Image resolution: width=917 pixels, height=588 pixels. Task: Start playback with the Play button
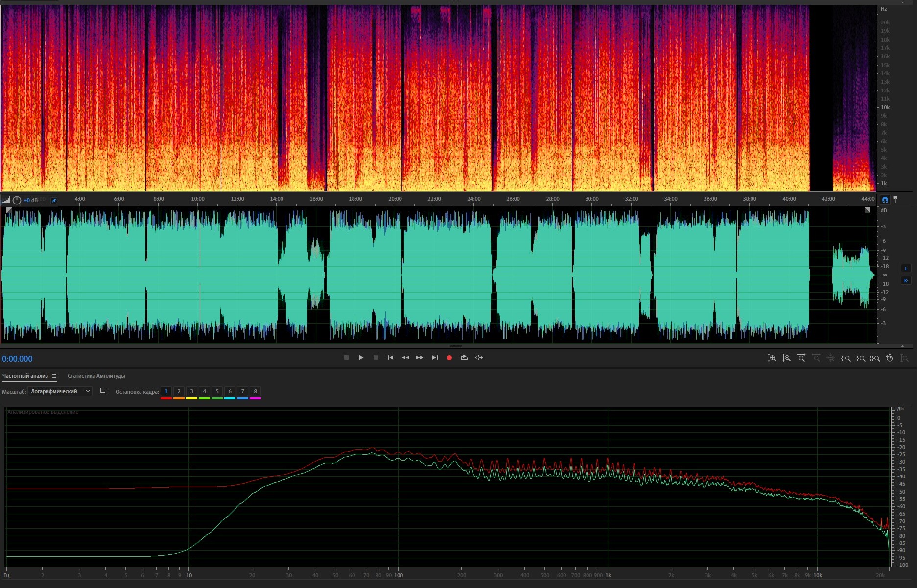pyautogui.click(x=361, y=358)
